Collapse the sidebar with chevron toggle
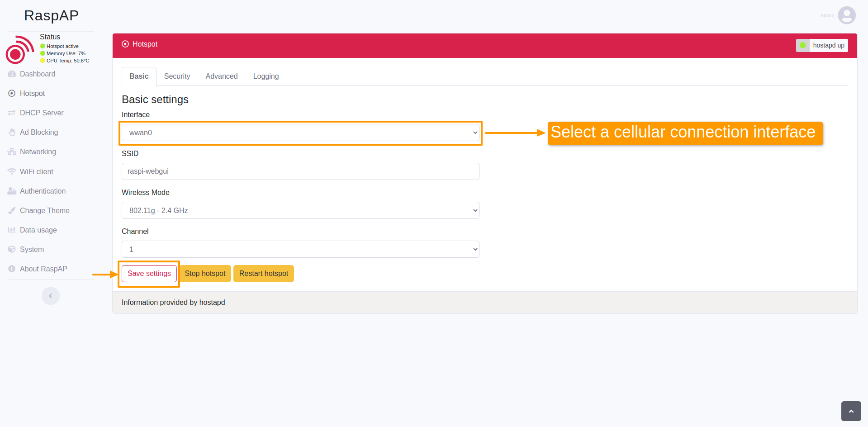 click(51, 296)
